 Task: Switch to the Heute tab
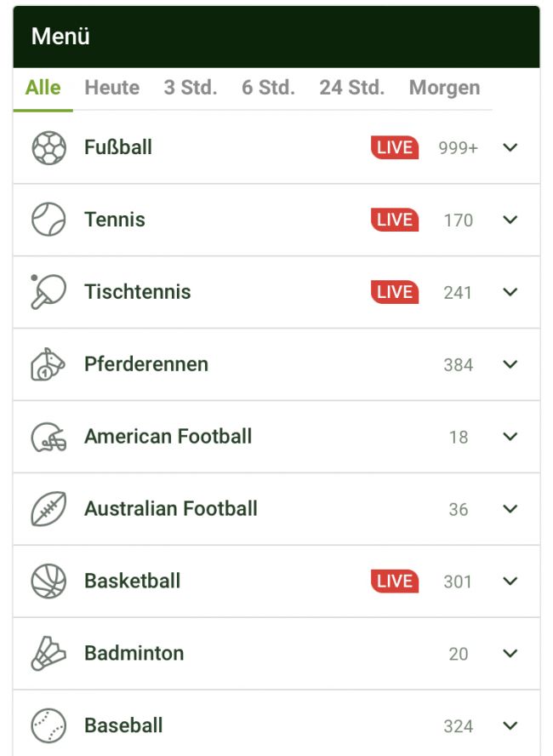click(111, 88)
